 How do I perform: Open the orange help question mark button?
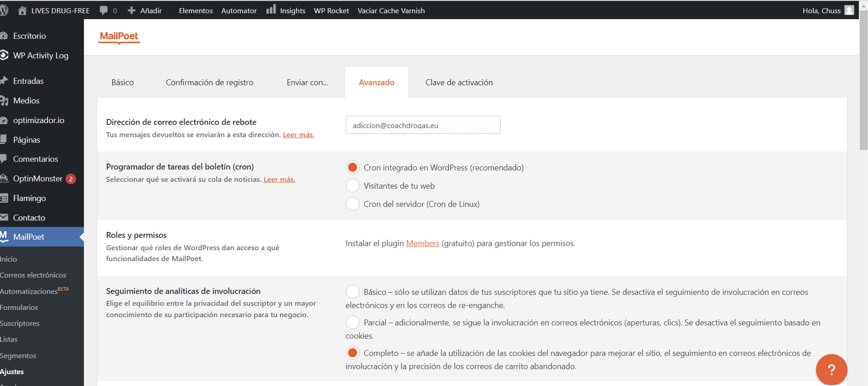tap(832, 370)
